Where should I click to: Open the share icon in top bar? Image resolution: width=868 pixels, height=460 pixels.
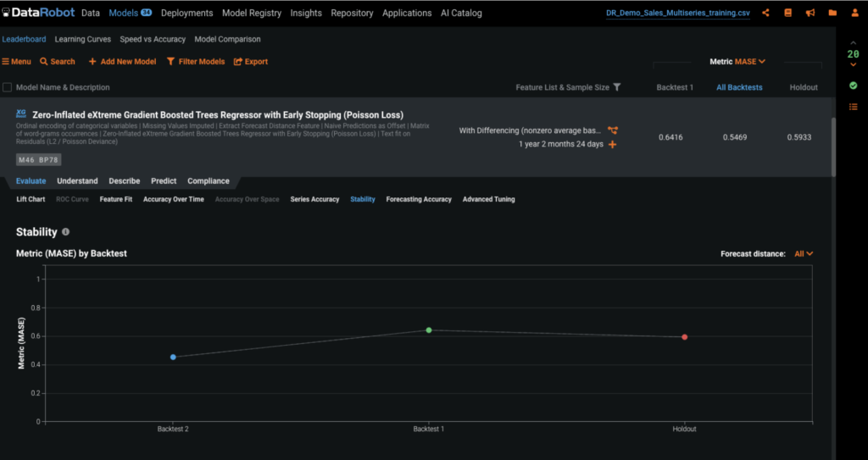pyautogui.click(x=765, y=13)
